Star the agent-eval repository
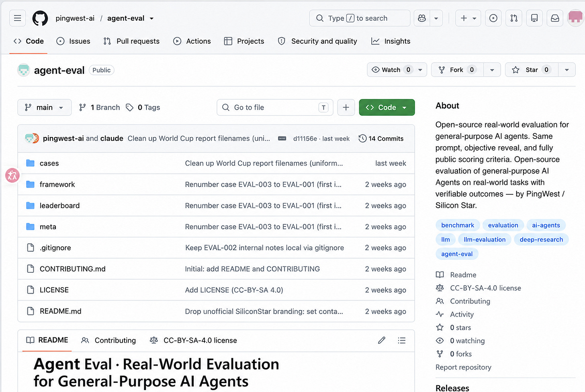This screenshot has width=585, height=392. click(x=532, y=70)
